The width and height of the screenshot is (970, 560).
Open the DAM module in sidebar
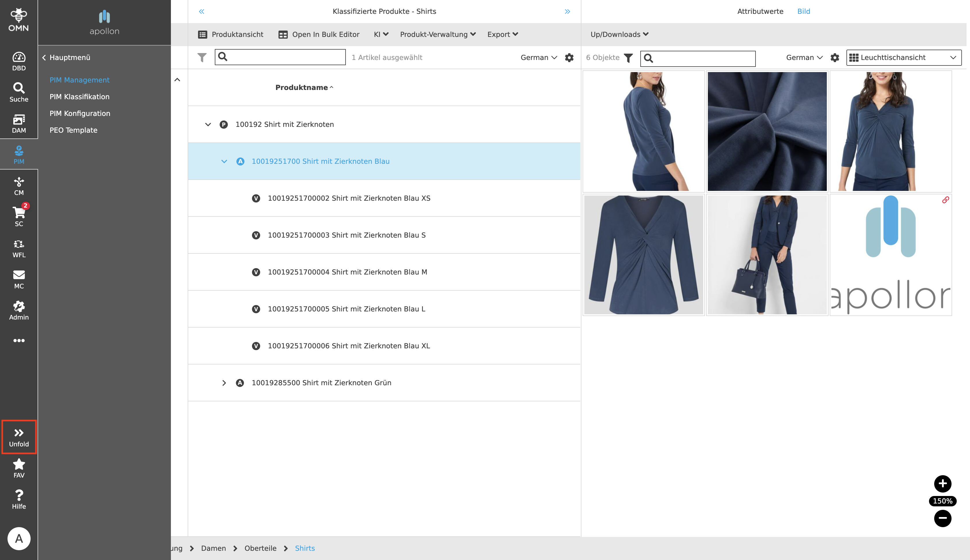click(19, 123)
